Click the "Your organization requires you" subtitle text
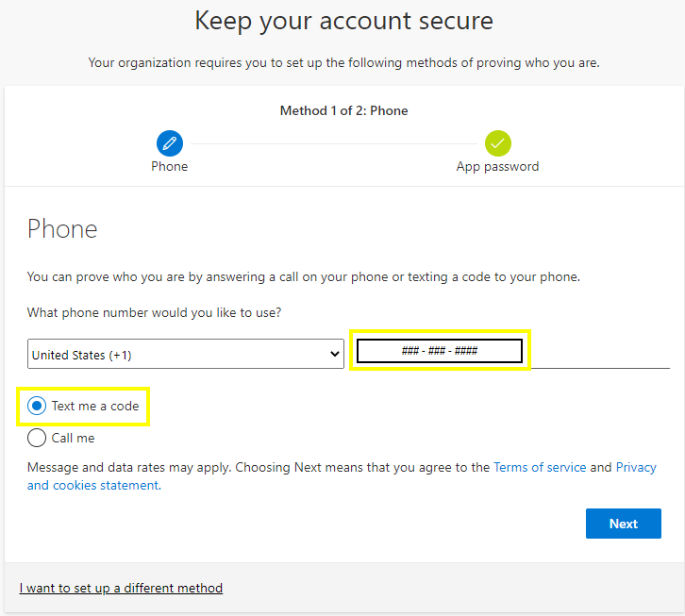Image resolution: width=685 pixels, height=616 pixels. coord(343,63)
